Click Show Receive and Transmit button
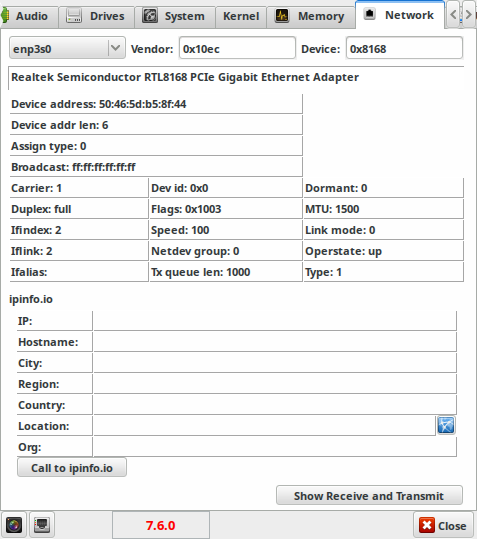This screenshot has width=477, height=539. pyautogui.click(x=369, y=495)
